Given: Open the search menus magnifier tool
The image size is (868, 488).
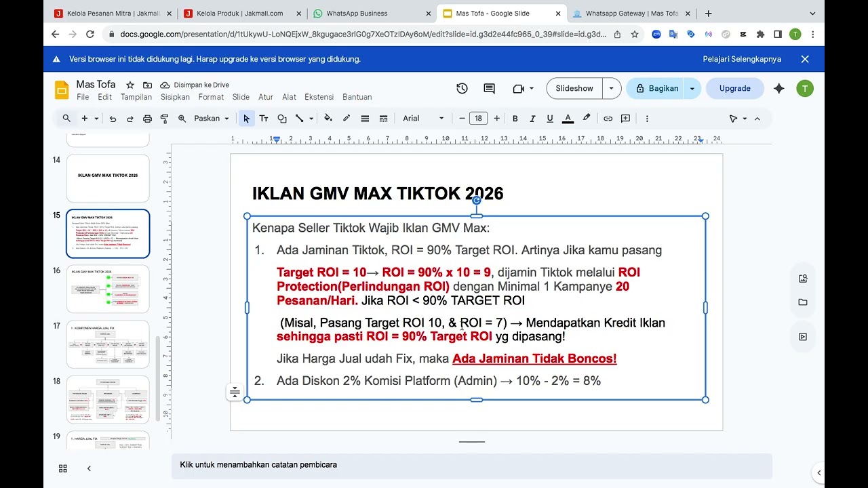Looking at the screenshot, I should 66,119.
